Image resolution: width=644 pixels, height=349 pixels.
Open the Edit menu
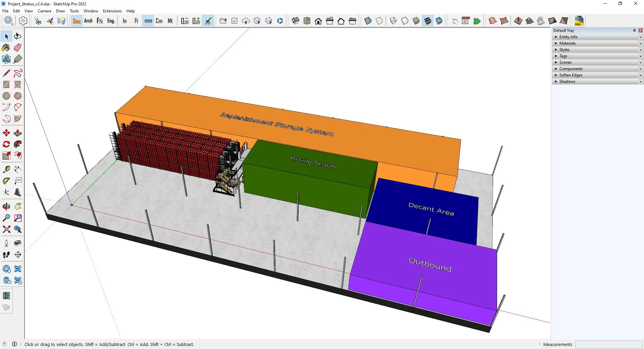16,11
